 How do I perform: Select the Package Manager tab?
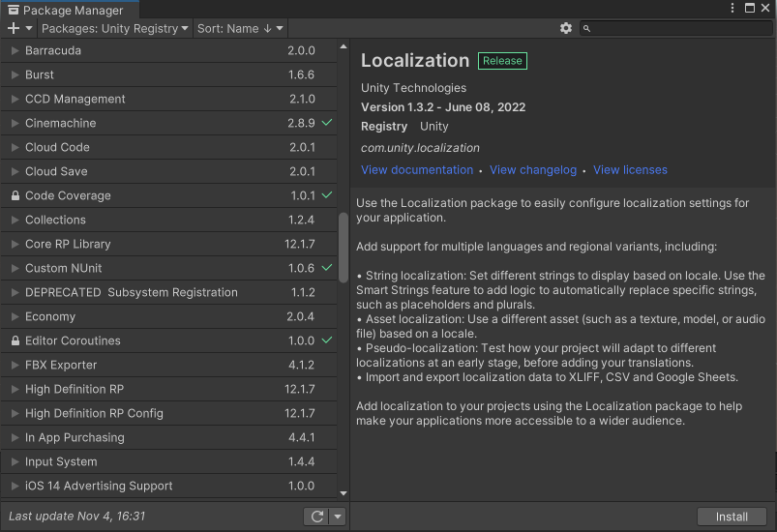point(70,10)
